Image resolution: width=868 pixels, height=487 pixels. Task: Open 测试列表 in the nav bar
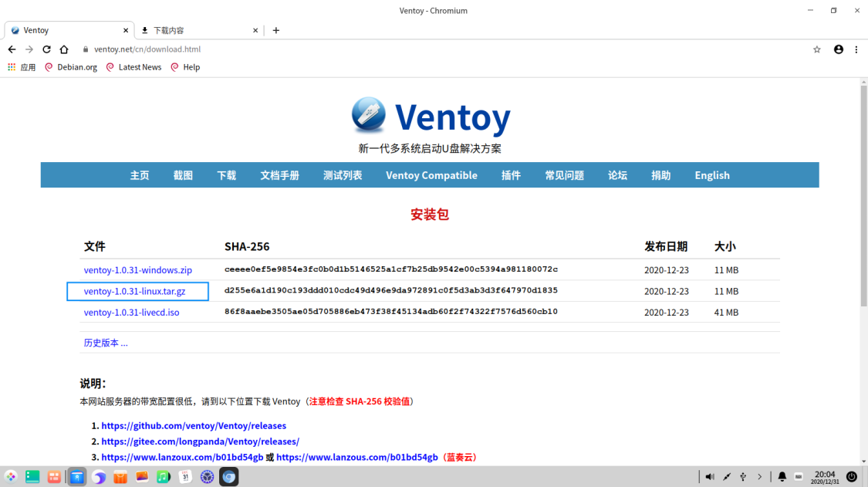(343, 175)
